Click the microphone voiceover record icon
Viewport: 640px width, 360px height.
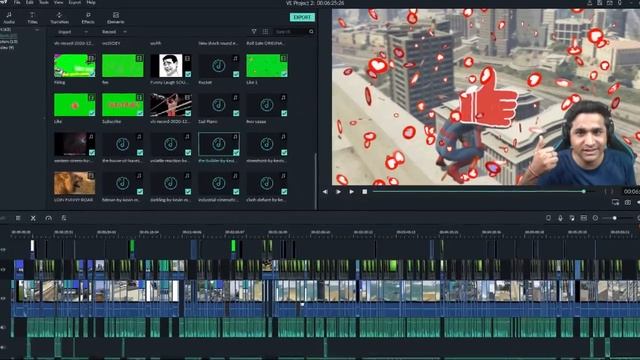[x=560, y=218]
